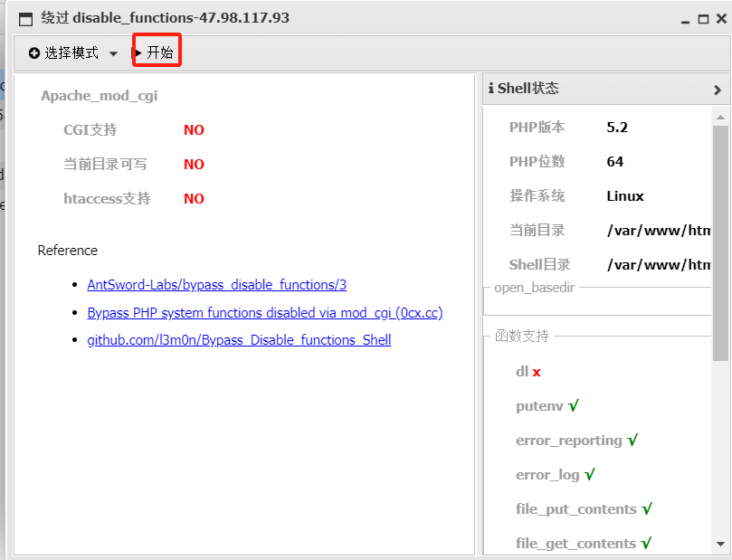
Task: Start the bypass with the 开始 button
Action: click(x=157, y=52)
